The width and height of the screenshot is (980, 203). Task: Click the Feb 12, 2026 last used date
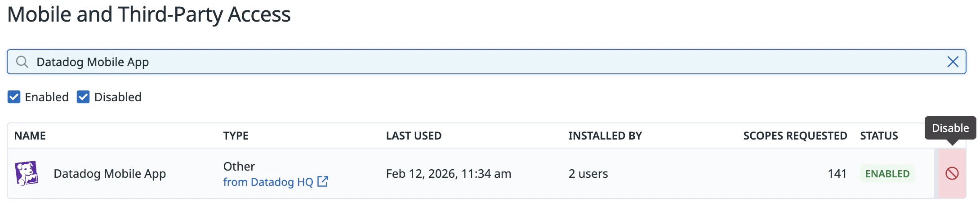point(448,174)
